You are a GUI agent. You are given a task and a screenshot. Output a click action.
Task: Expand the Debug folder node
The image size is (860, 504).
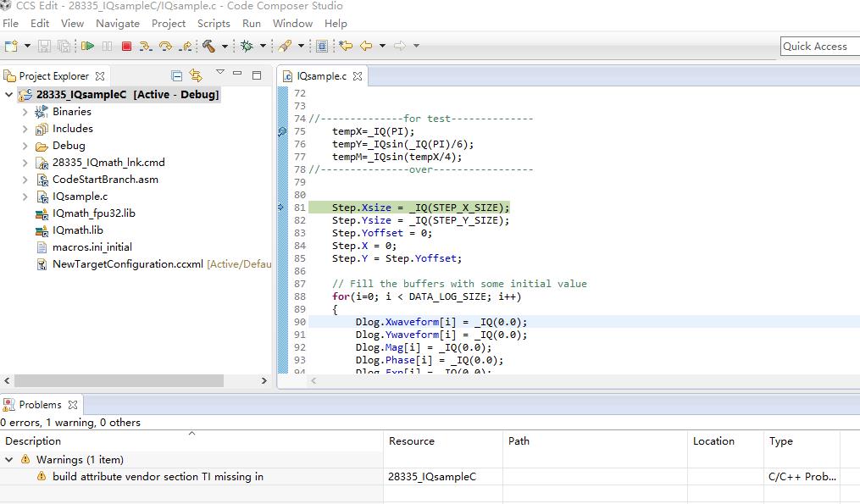pos(25,146)
